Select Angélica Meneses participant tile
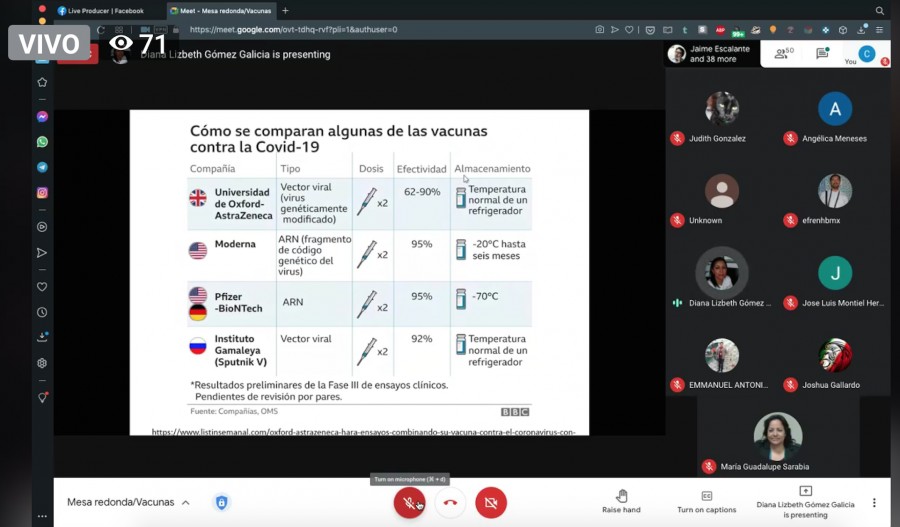Image resolution: width=900 pixels, height=527 pixels. tap(835, 117)
